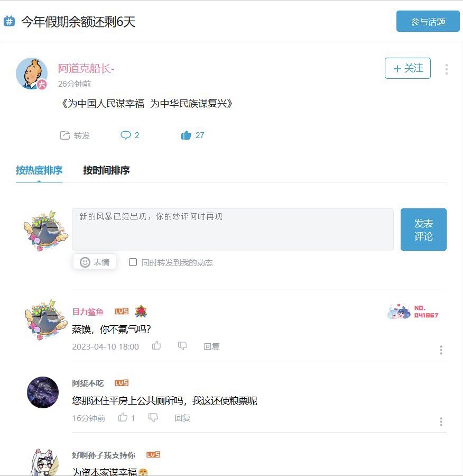Check the 同时转发到我的动态 checkbox

[x=133, y=262]
